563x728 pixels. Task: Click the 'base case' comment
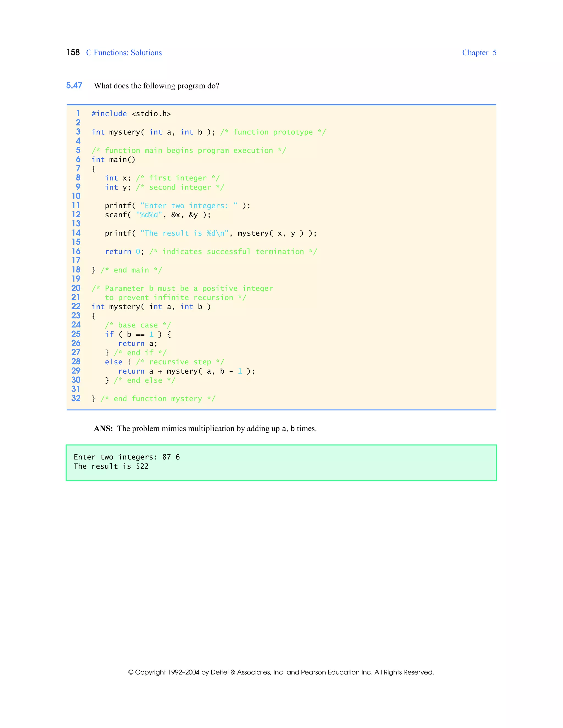pyautogui.click(x=138, y=325)
